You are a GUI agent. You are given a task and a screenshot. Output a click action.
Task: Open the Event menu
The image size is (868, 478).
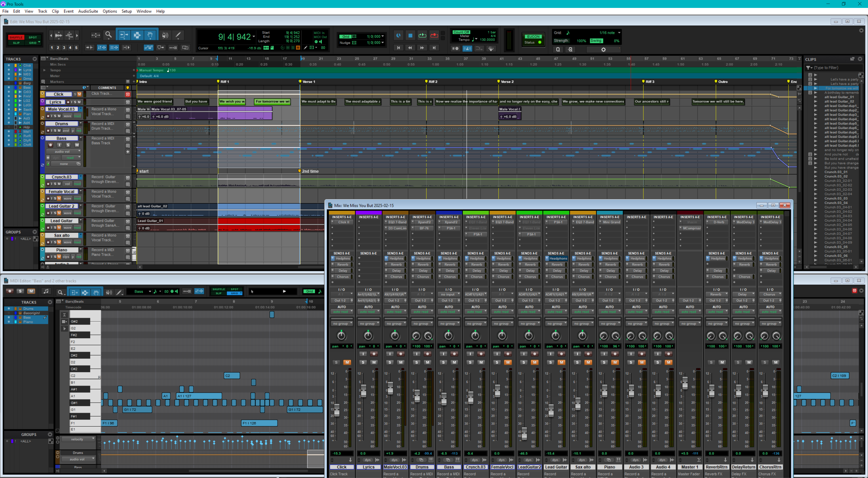(68, 11)
